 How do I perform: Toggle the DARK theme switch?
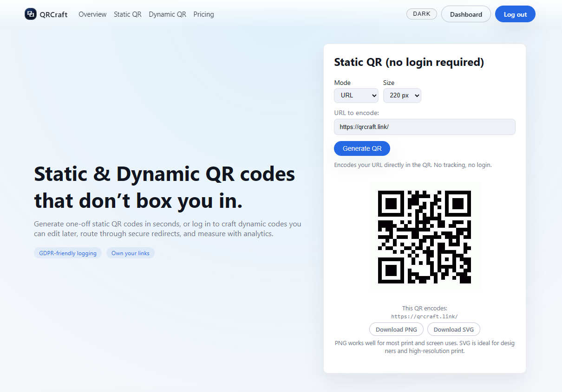[421, 14]
